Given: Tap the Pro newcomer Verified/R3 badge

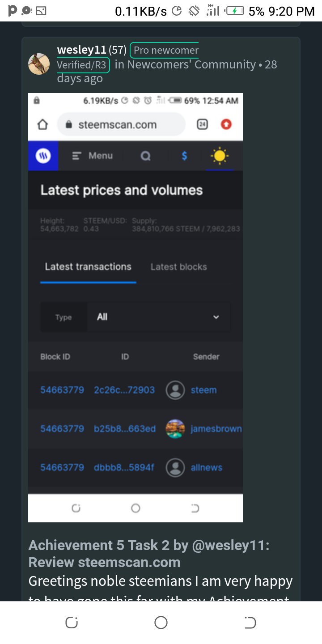Looking at the screenshot, I should [165, 51].
